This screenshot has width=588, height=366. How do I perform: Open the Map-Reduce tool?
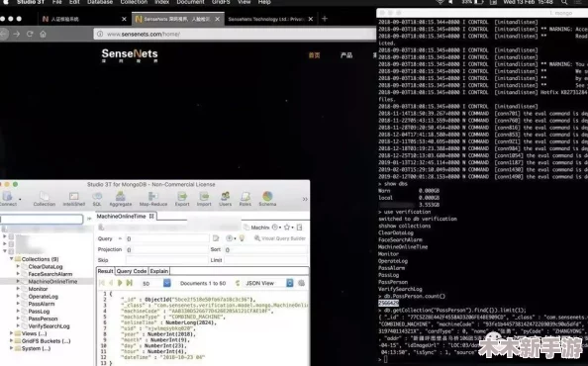point(153,199)
